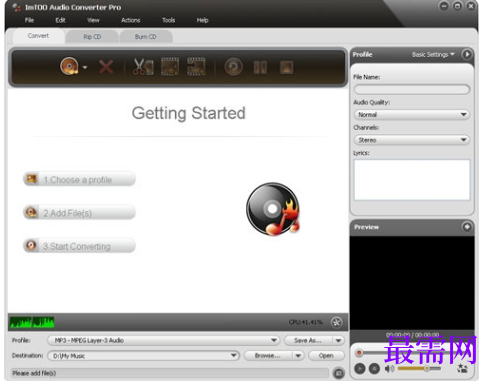
Task: Open the Actions menu
Action: point(131,20)
